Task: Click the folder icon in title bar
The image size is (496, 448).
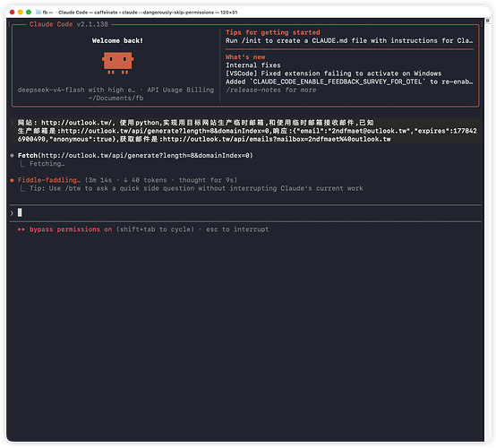Action: (38, 12)
